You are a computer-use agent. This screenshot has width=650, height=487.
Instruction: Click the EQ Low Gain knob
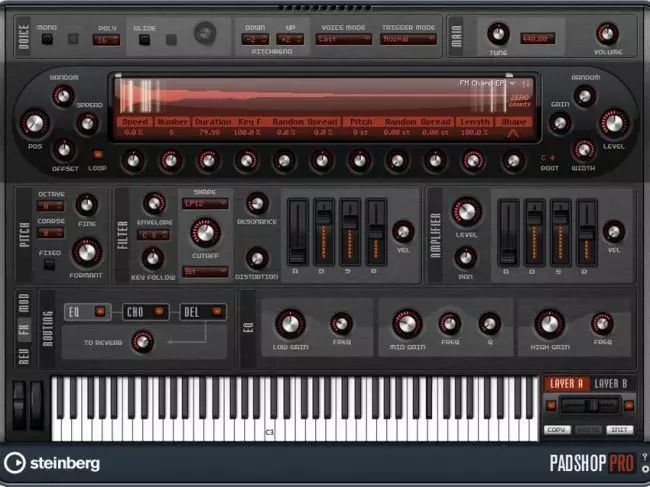point(290,322)
